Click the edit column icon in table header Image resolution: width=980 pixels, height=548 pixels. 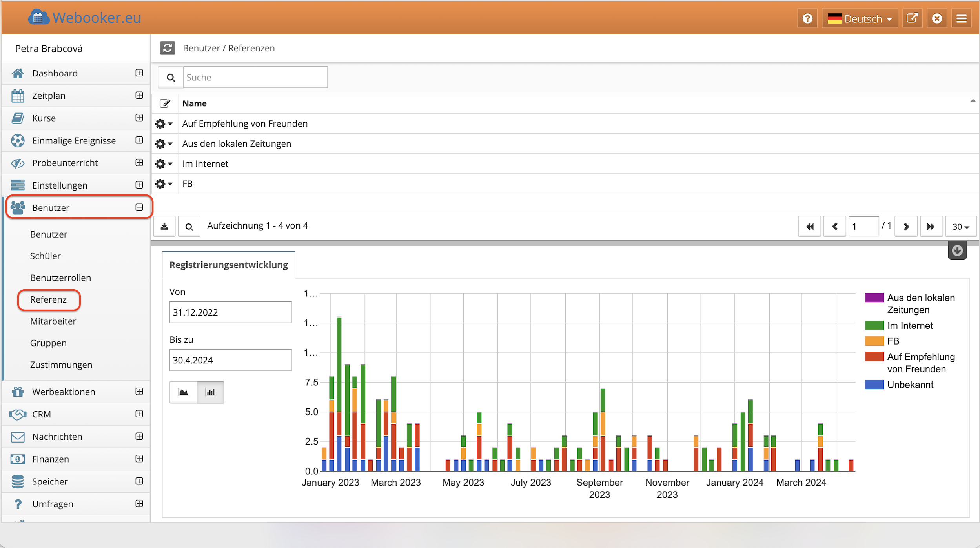pyautogui.click(x=165, y=103)
